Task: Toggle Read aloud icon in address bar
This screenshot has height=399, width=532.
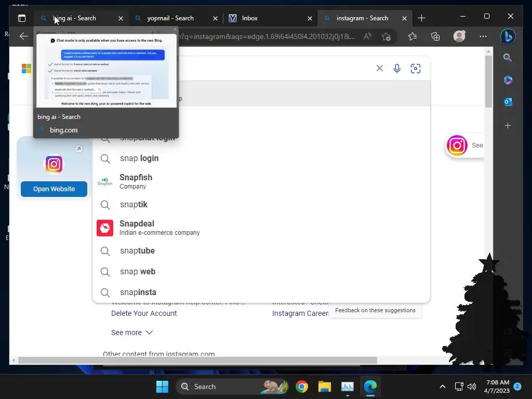Action: [367, 36]
